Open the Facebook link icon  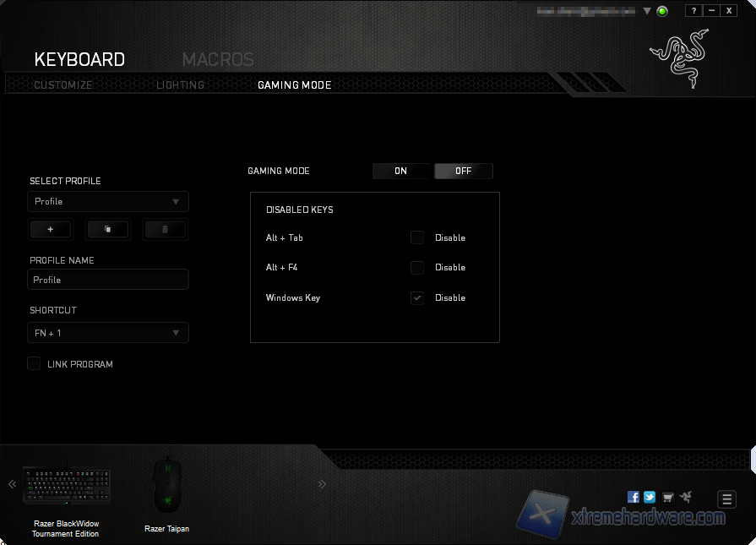(x=634, y=498)
